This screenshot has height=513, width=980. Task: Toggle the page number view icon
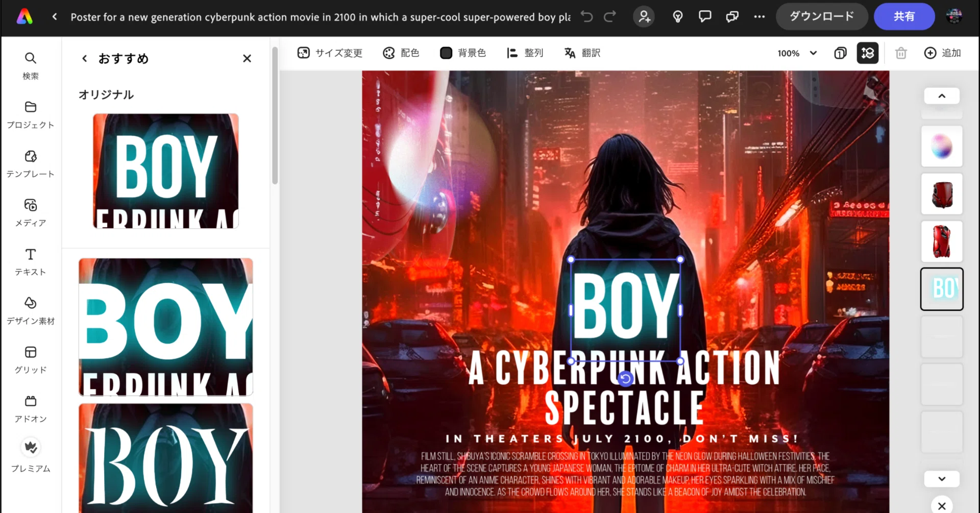(840, 53)
